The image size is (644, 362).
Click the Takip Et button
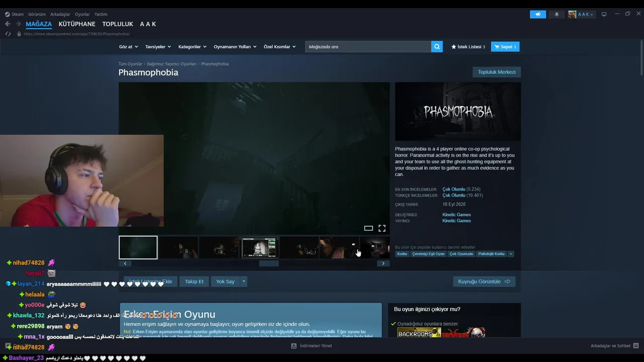pyautogui.click(x=194, y=282)
